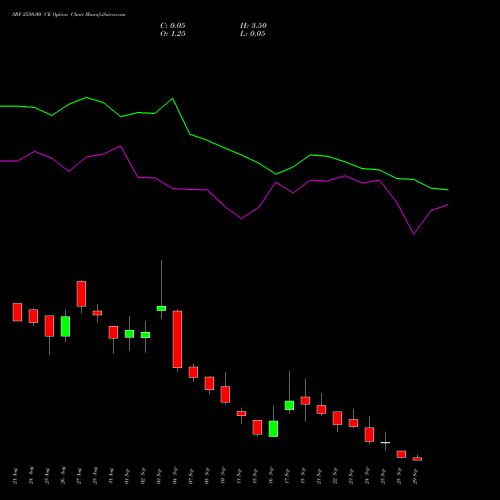Click the low value 'L: 0.05'
This screenshot has width=500, height=500.
tap(253, 34)
